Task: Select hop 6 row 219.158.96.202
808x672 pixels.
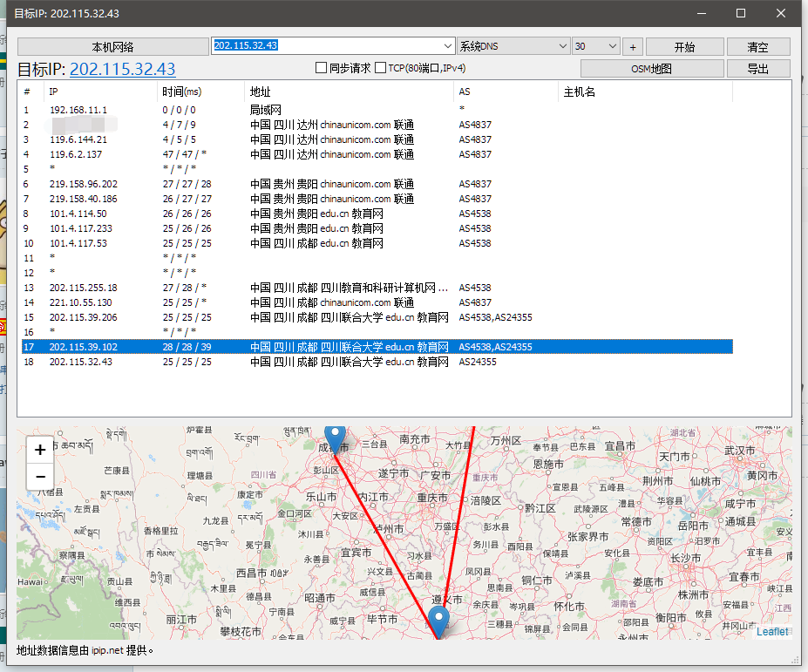Action: click(x=377, y=184)
